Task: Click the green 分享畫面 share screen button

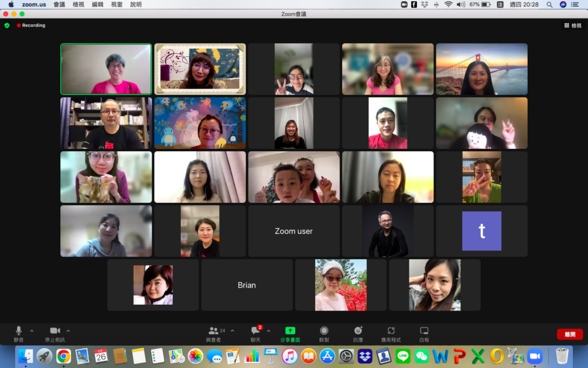Action: (290, 334)
